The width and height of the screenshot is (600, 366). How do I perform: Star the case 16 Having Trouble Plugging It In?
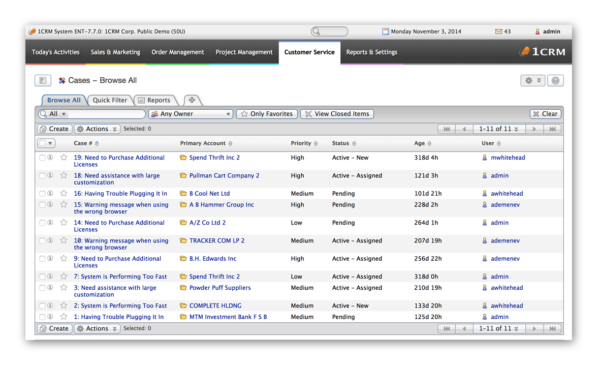pos(64,193)
